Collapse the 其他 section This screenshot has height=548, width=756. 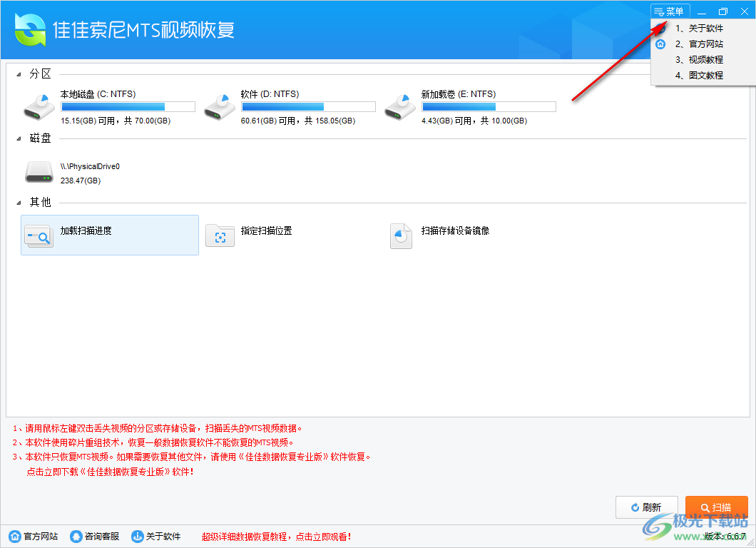(x=19, y=203)
